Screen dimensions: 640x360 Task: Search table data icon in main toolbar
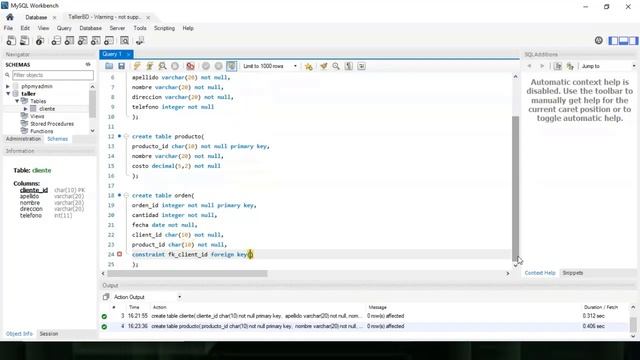coord(124,40)
